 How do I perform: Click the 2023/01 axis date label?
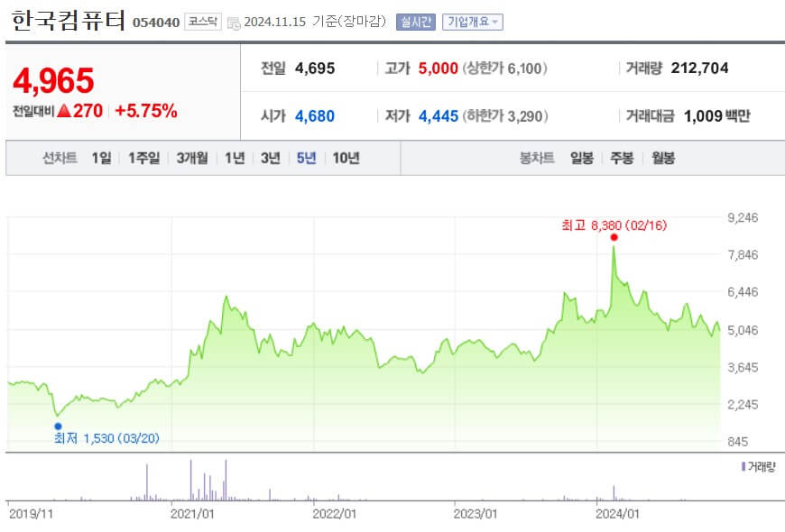476,514
